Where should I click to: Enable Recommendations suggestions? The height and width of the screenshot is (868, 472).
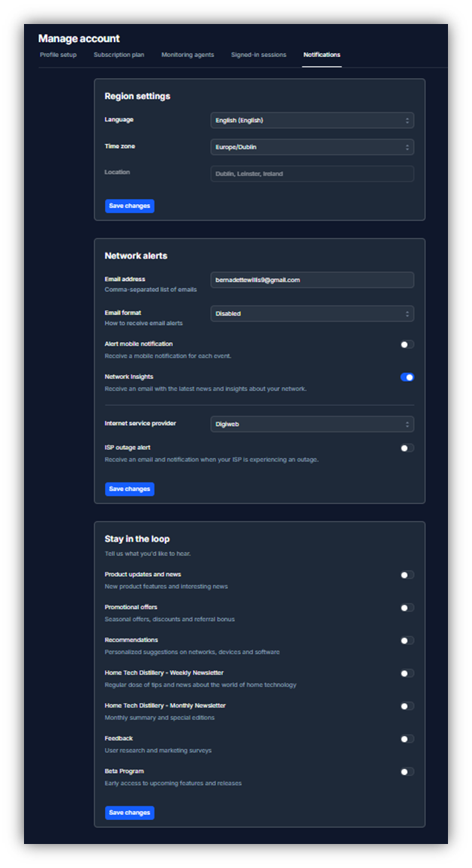tap(407, 640)
